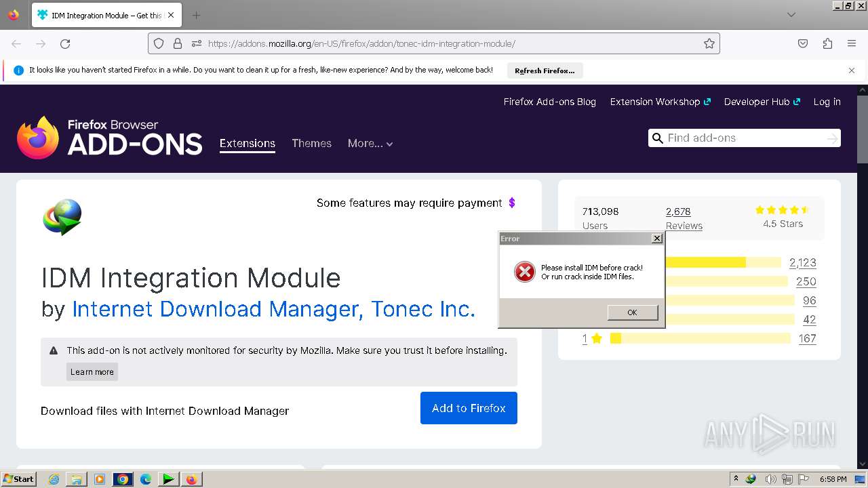Click the Action Center flag tray icon
Image resolution: width=868 pixels, height=488 pixels.
[804, 479]
